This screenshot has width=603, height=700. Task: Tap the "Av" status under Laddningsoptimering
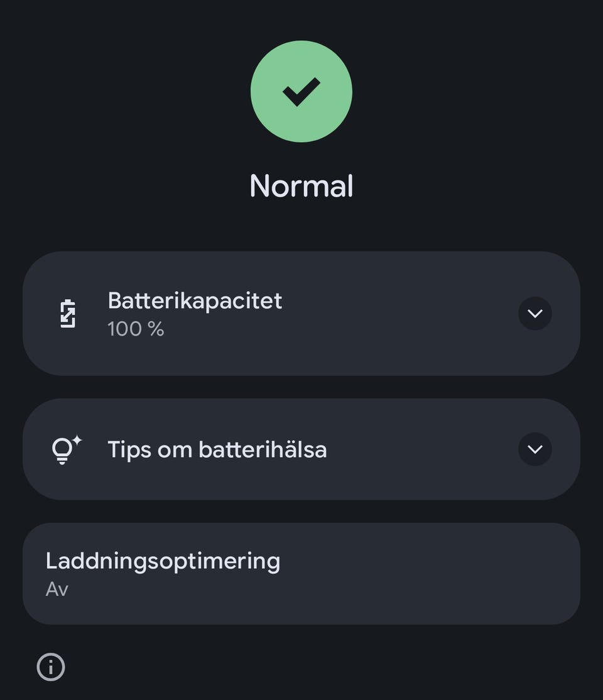click(x=57, y=589)
